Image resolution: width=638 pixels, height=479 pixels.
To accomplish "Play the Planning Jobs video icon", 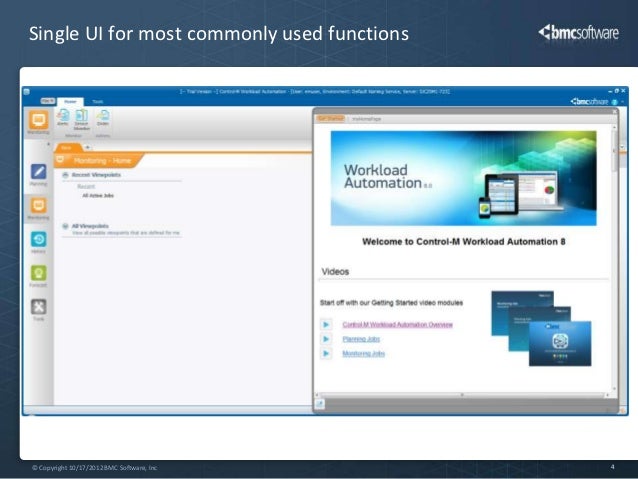I will [x=326, y=339].
